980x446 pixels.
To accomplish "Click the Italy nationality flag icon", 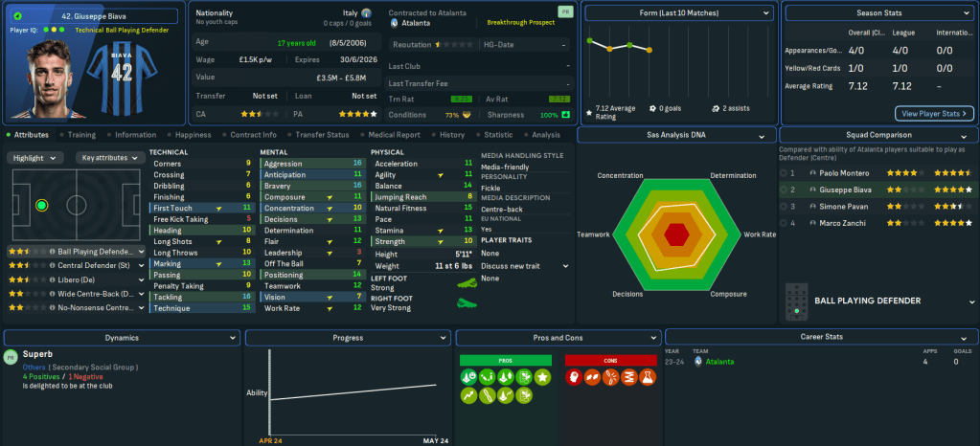I will click(365, 14).
